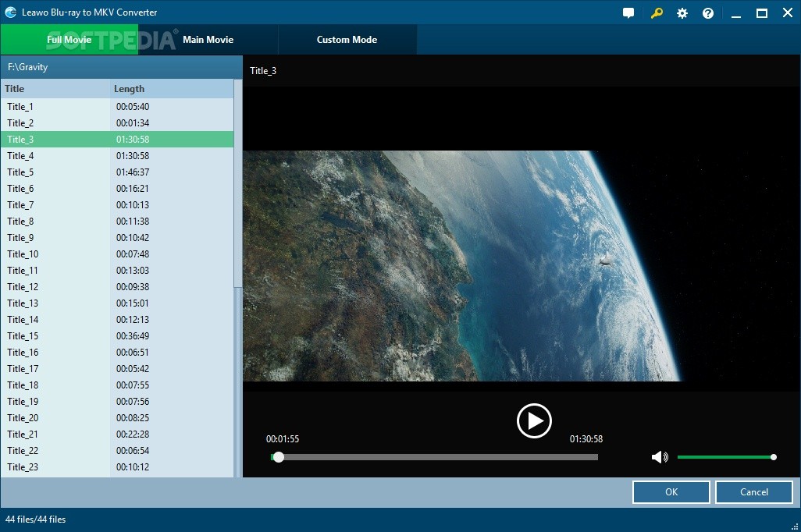Select Title_1 row in the list

117,107
